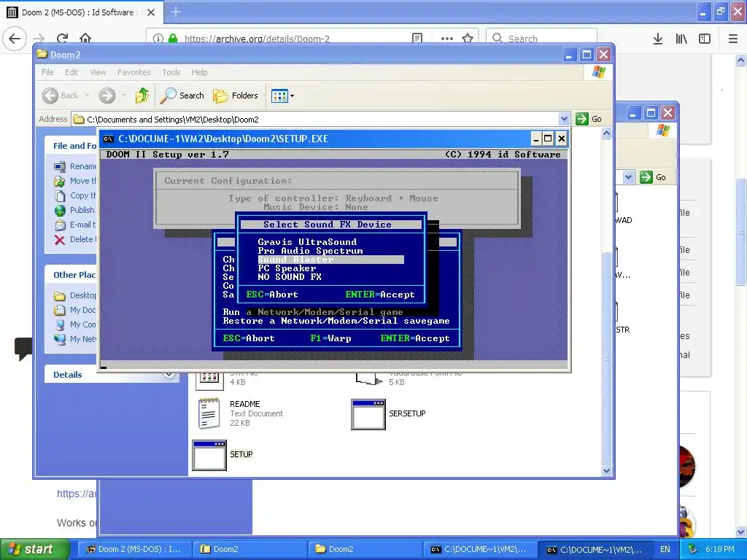Go to Firefox home page icon
This screenshot has height=560, width=747.
(85, 39)
